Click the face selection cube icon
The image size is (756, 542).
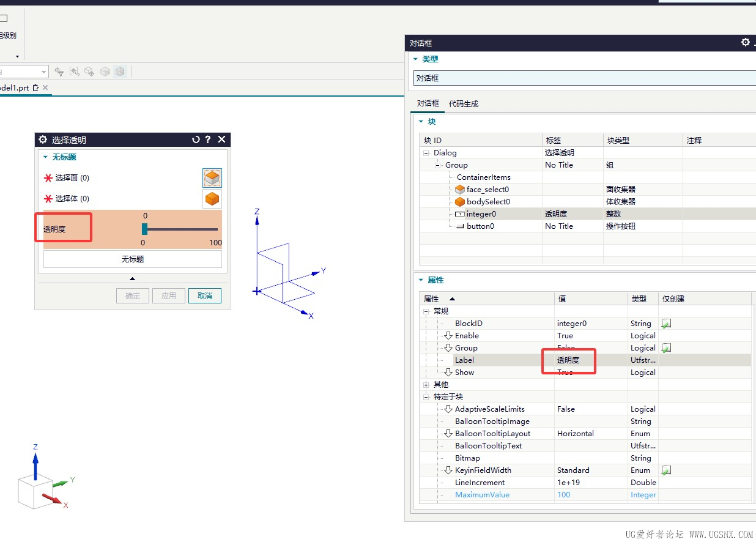tap(212, 178)
